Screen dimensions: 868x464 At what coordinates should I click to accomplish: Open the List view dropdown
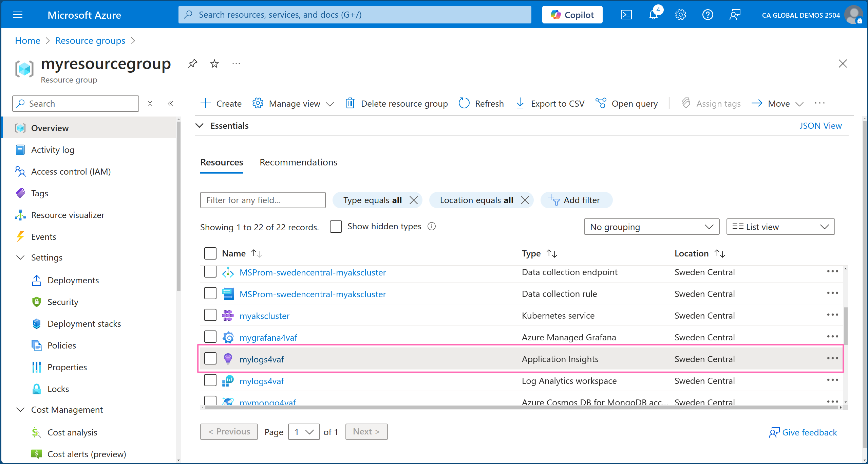pos(780,227)
